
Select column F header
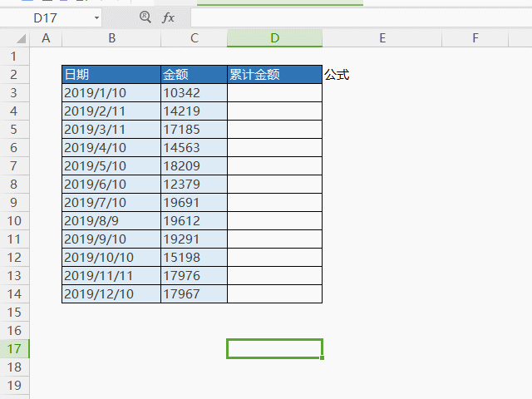pos(475,38)
